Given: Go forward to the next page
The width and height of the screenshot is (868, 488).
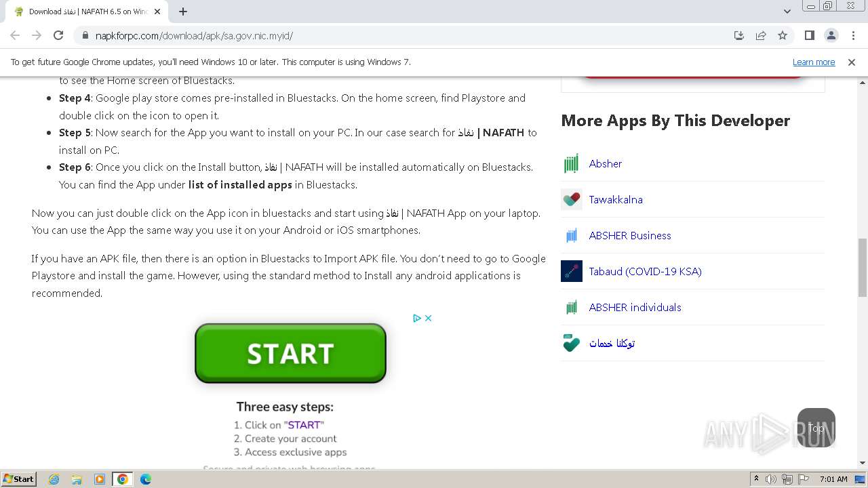Looking at the screenshot, I should pos(37,35).
